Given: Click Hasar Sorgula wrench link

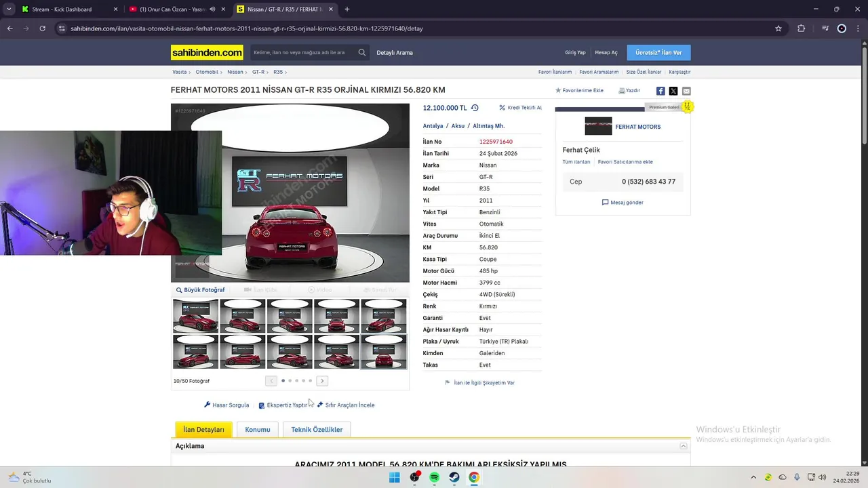Looking at the screenshot, I should tap(226, 405).
